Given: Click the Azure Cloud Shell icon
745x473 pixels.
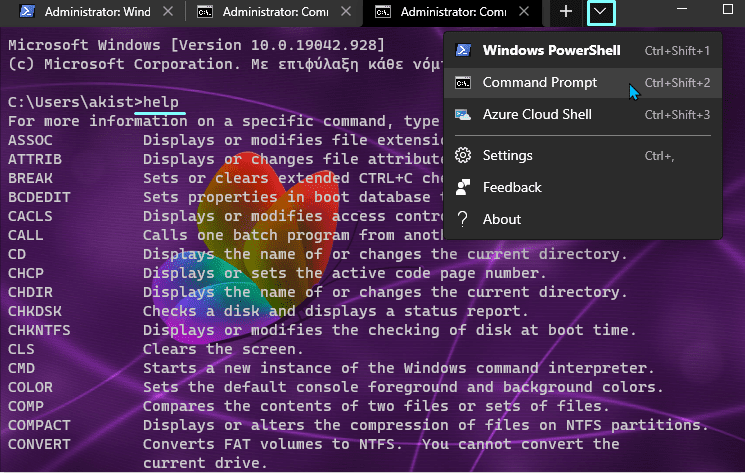Looking at the screenshot, I should tap(463, 114).
